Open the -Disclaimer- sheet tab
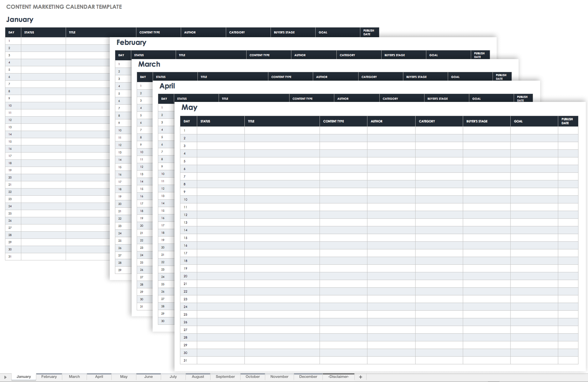Screen dimensions: 588x382 338,377
